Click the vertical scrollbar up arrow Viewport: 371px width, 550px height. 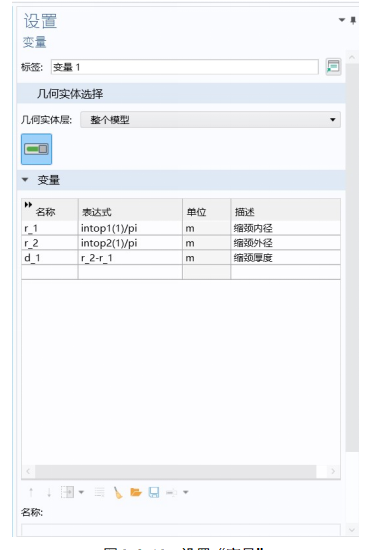[x=352, y=57]
